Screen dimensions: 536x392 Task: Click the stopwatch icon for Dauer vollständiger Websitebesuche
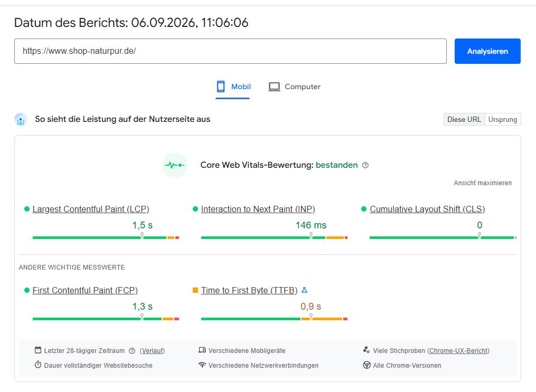coord(38,365)
